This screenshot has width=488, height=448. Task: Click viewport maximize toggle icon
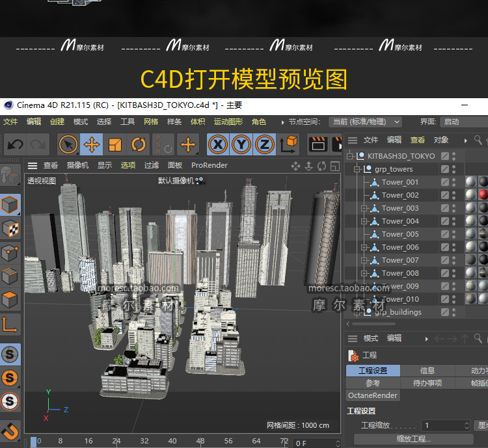[x=335, y=166]
